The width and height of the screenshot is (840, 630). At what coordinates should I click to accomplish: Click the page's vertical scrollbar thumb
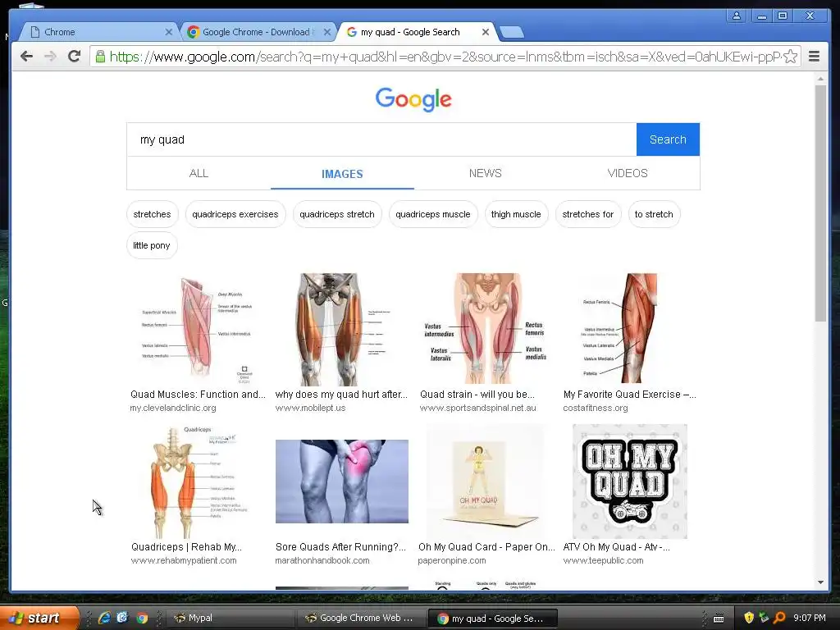820,203
